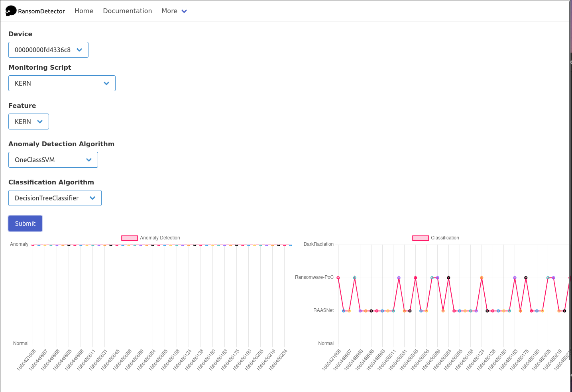Expand the More navigation dropdown
Image resolution: width=572 pixels, height=392 pixels.
[174, 11]
